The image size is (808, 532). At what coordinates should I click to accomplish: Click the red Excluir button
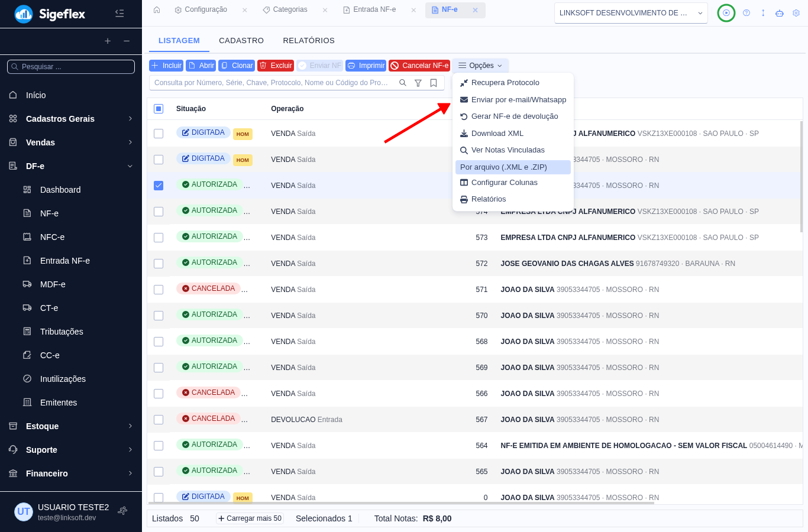tap(276, 66)
